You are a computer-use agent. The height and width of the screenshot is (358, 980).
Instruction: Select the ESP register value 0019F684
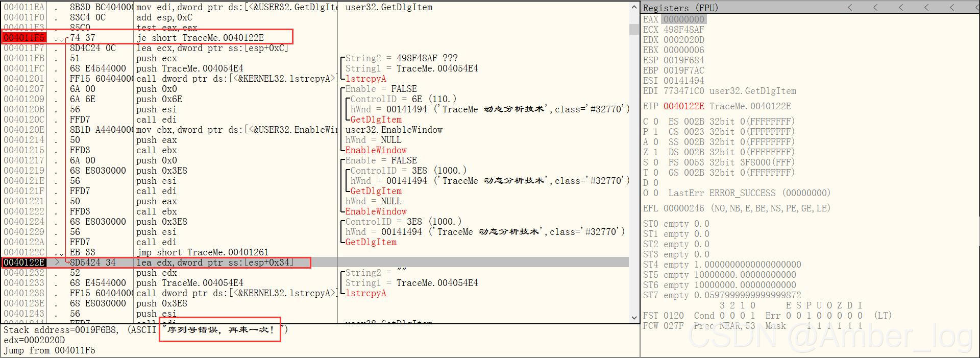(x=684, y=60)
